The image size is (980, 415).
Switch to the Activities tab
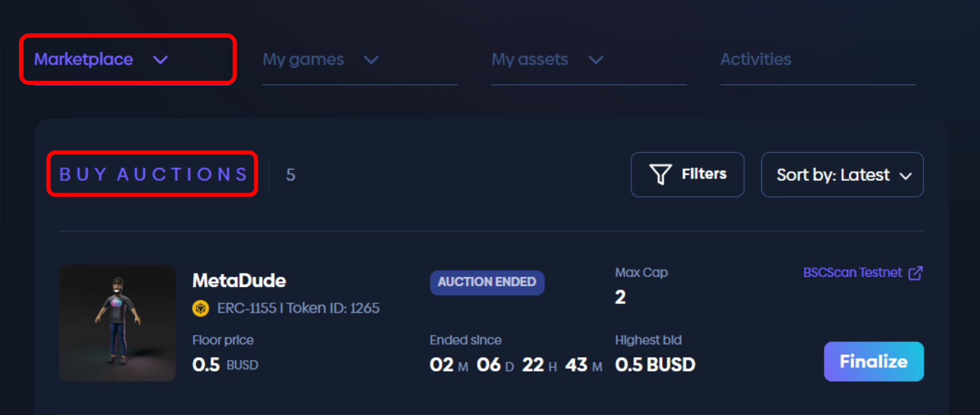(x=756, y=59)
